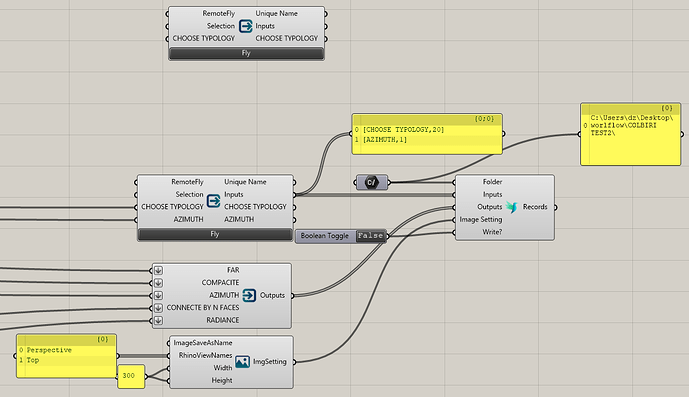Click the yellow panel showing 300
This screenshot has height=397, width=689.
tap(131, 376)
